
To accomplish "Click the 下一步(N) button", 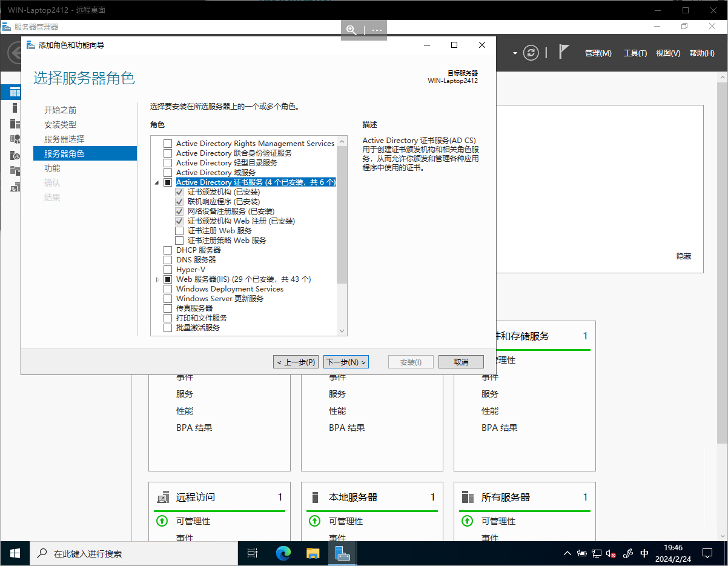I will click(346, 362).
